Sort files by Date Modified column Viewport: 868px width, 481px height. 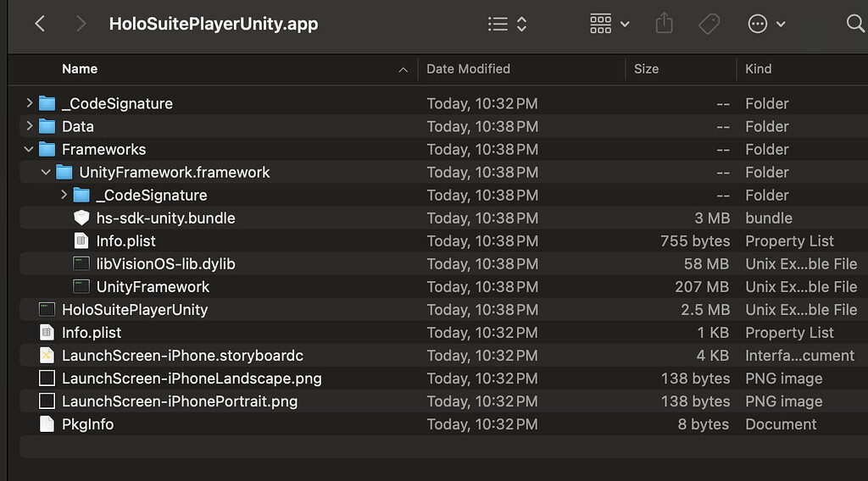(x=468, y=69)
